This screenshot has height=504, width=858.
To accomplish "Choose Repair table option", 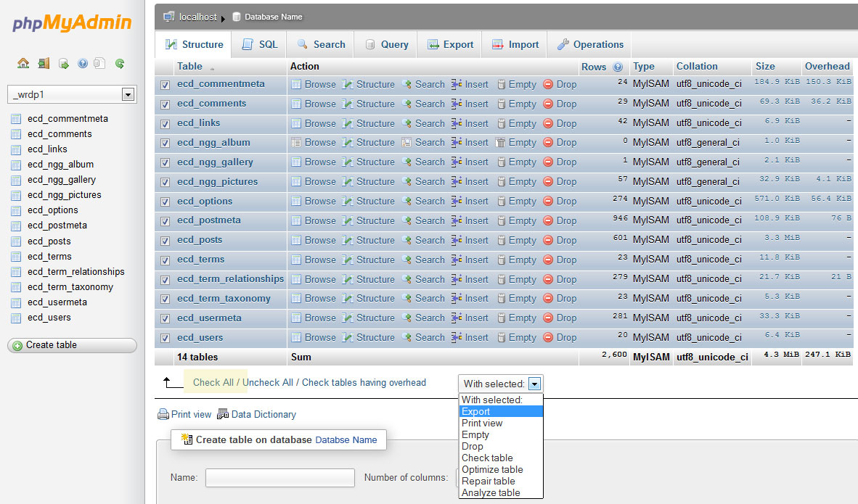I will tap(501, 481).
